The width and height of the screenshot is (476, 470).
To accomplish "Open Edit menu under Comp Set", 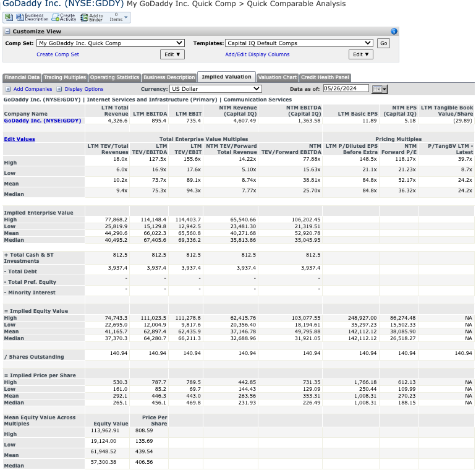I will point(172,54).
